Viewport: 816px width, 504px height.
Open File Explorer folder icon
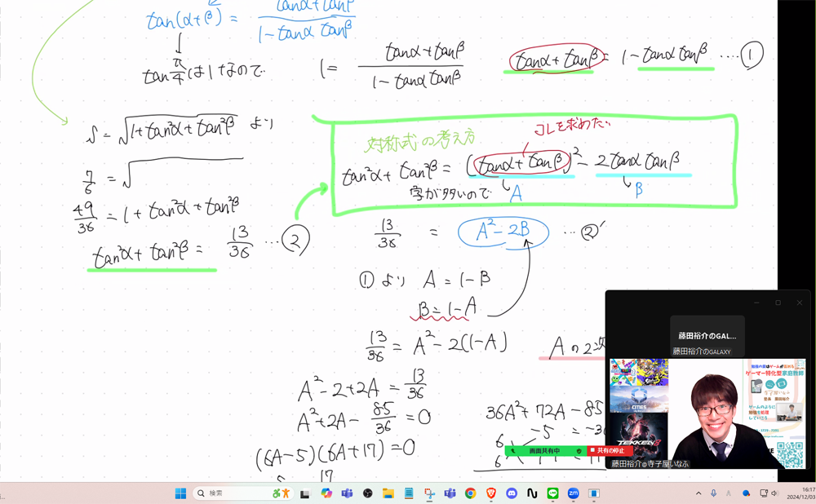[x=388, y=493]
